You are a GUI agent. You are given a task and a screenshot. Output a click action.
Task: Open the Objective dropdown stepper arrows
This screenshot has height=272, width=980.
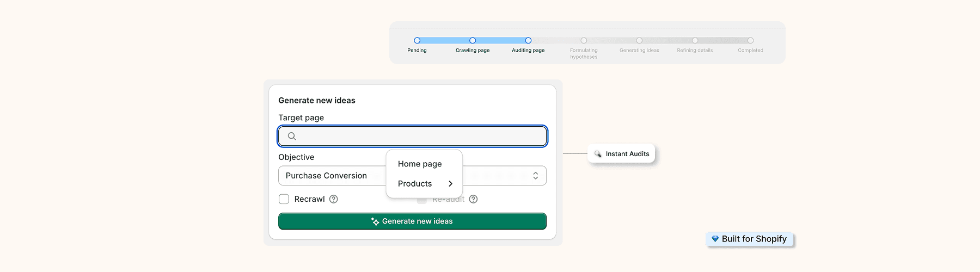click(x=535, y=176)
